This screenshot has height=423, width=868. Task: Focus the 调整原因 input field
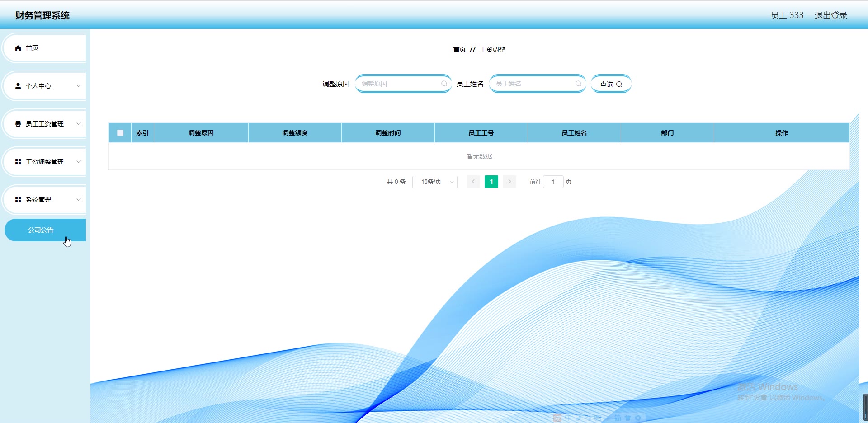click(x=403, y=84)
